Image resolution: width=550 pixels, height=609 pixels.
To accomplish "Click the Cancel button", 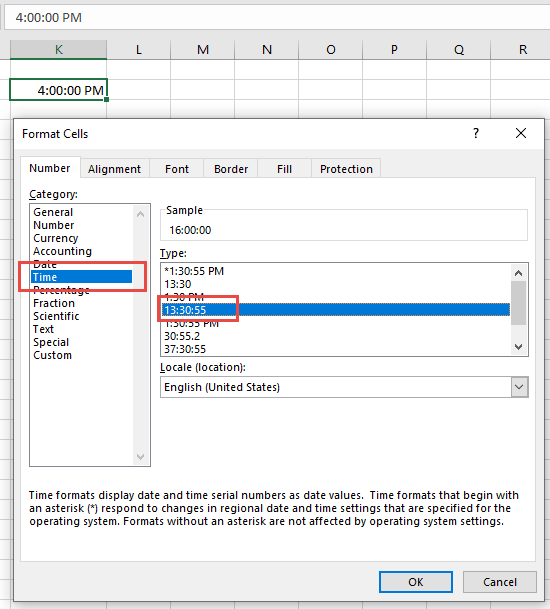I will pos(500,582).
